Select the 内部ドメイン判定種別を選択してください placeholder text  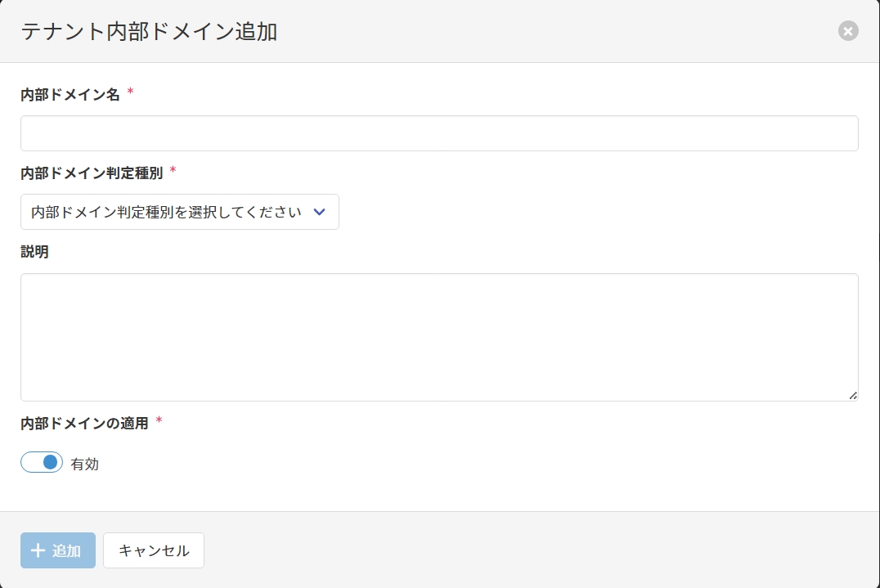point(167,213)
